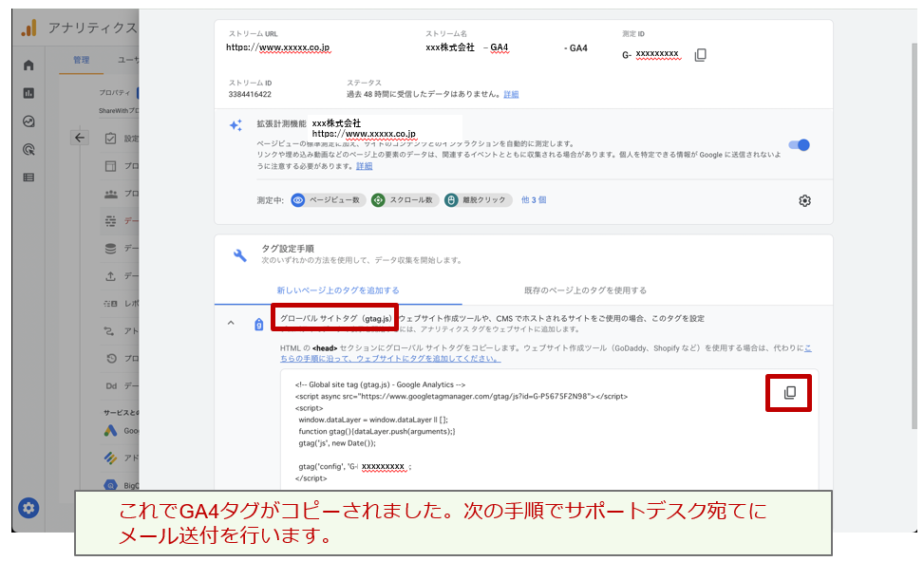Viewport: 924px width, 561px height.
Task: Open Reports icon in left navigation
Action: pyautogui.click(x=28, y=93)
